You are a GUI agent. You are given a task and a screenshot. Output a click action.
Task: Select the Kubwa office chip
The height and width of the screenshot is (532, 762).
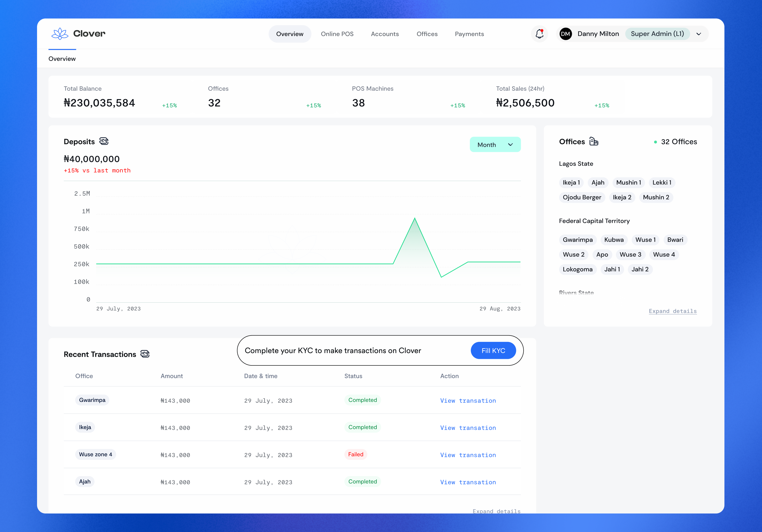click(x=614, y=240)
